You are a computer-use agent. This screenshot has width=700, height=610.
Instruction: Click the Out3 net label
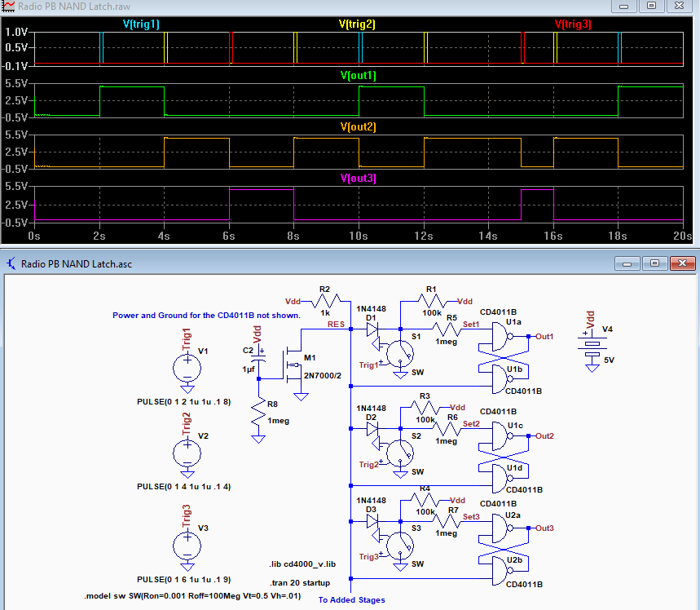(x=544, y=528)
